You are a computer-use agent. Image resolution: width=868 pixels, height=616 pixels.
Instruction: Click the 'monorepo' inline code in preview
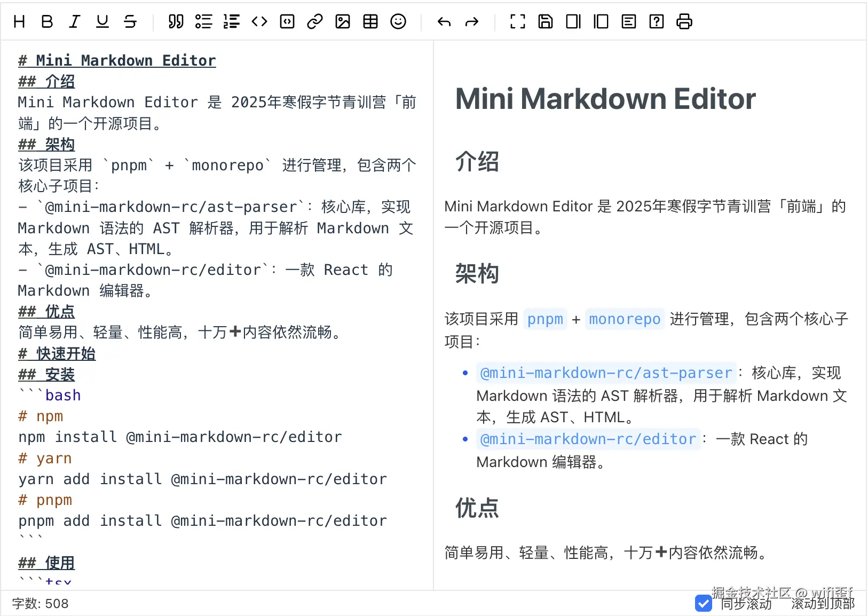pyautogui.click(x=625, y=319)
